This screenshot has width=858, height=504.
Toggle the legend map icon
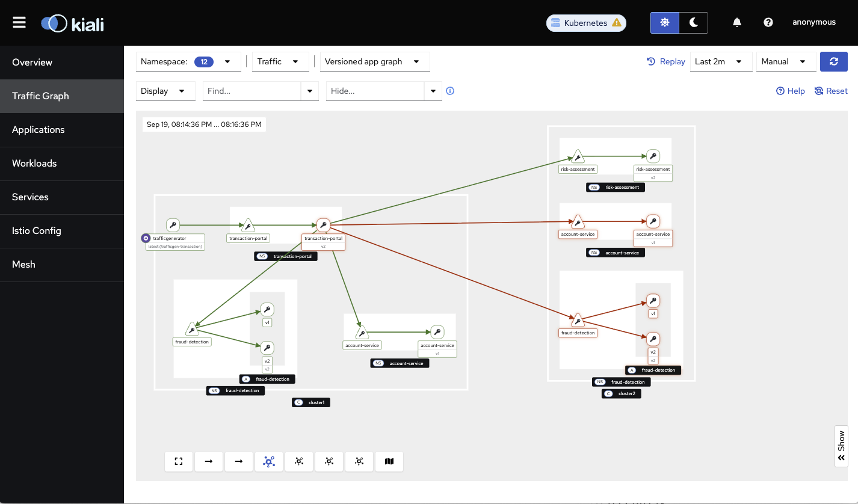click(389, 461)
